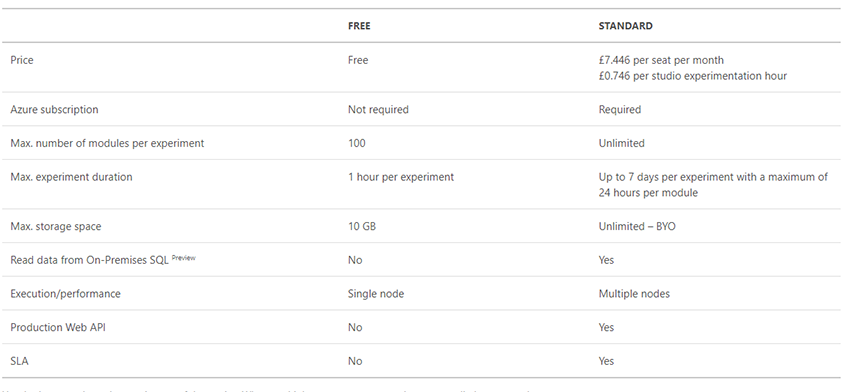
Task: Click the Unlimited – BYO cell
Action: click(x=637, y=227)
